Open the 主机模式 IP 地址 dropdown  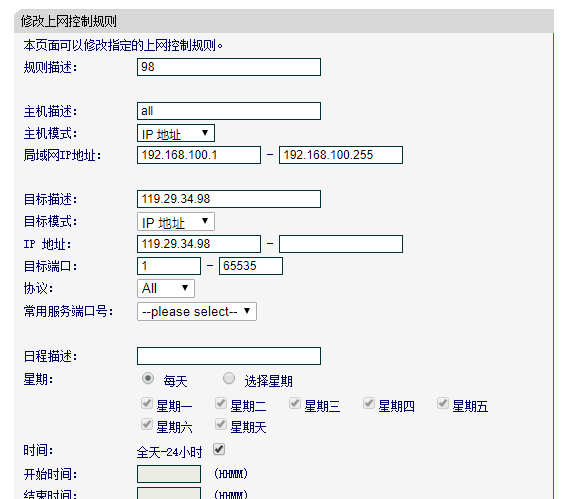[176, 134]
